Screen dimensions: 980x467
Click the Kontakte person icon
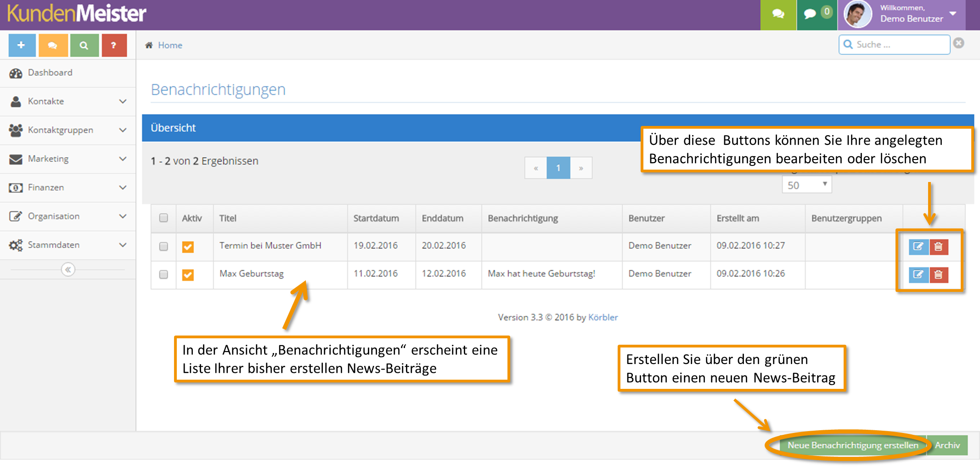[x=16, y=102]
